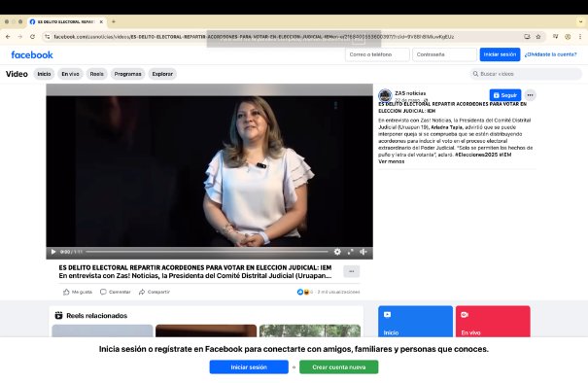
Task: Click the Facebook logo
Action: tap(32, 54)
